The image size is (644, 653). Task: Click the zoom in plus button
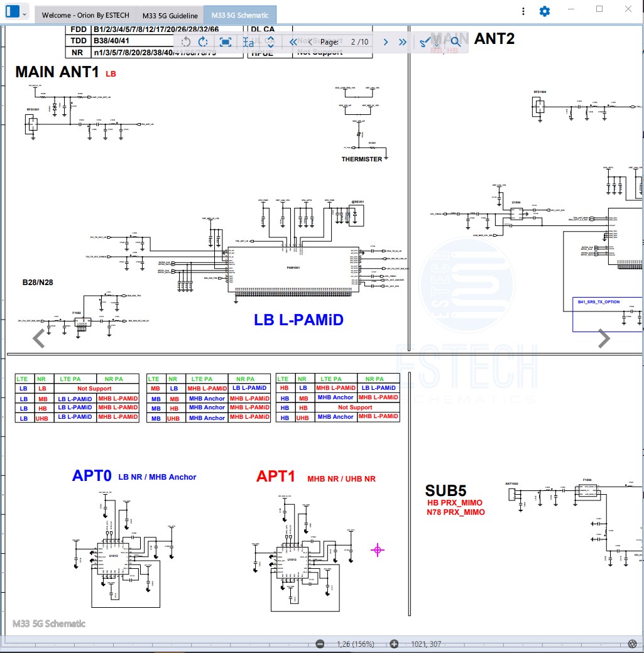(x=394, y=644)
